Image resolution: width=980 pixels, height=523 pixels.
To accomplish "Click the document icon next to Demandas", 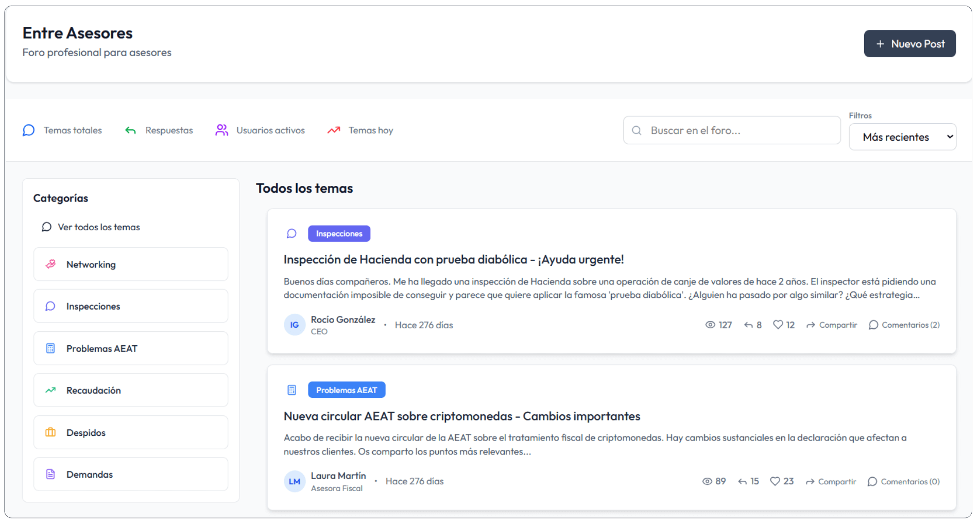I will [x=50, y=474].
